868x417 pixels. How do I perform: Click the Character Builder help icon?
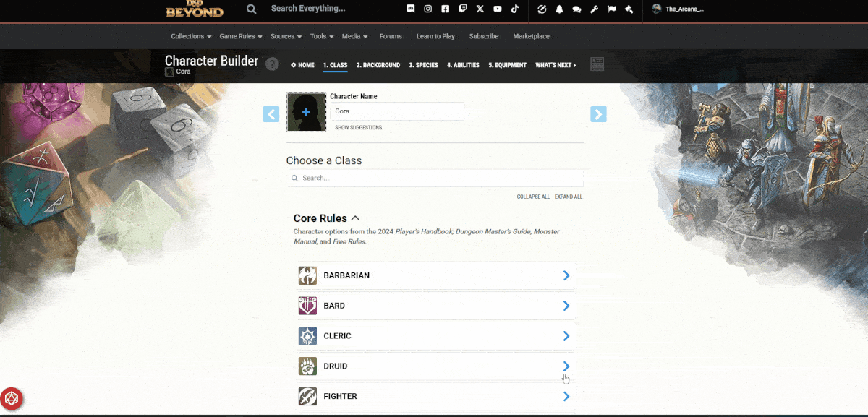point(272,64)
